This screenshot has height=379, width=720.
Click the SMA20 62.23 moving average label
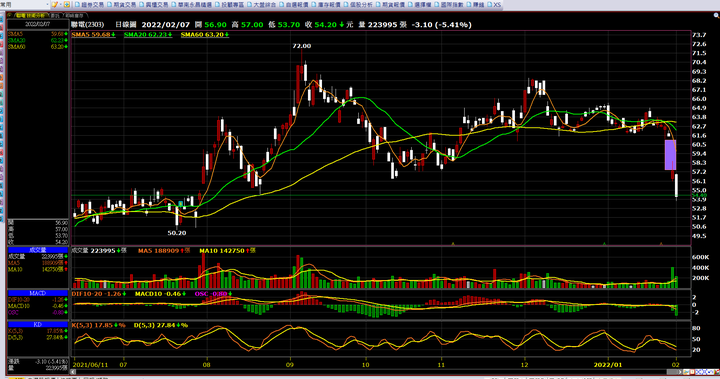[x=148, y=34]
